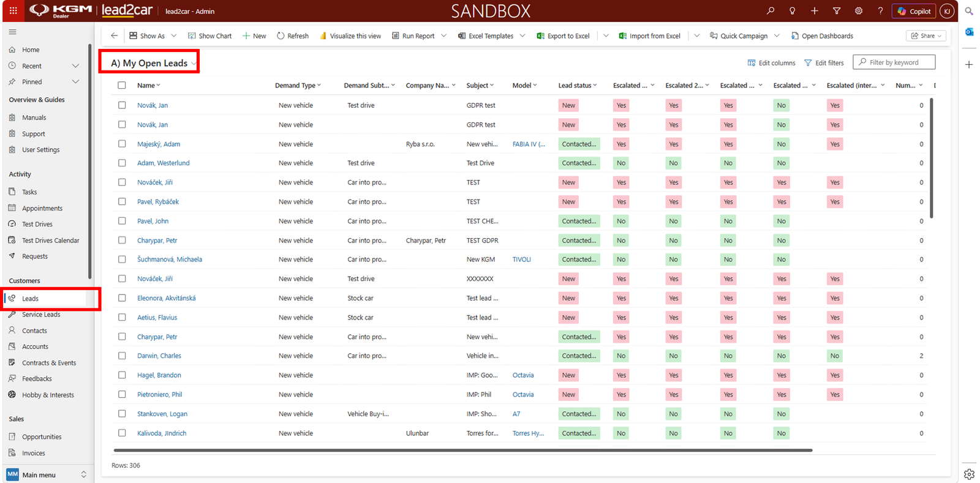Sort by the Lead status column header
Image resolution: width=980 pixels, height=483 pixels.
click(577, 86)
